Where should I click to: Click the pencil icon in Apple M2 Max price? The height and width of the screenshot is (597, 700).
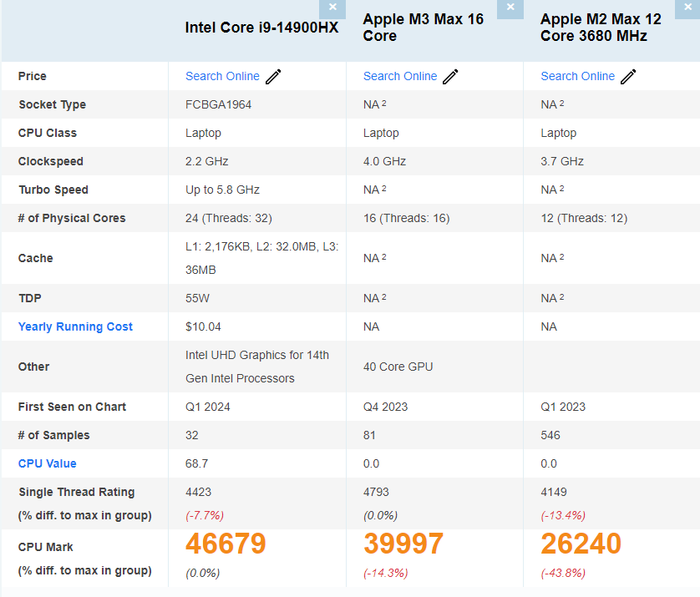coord(628,77)
